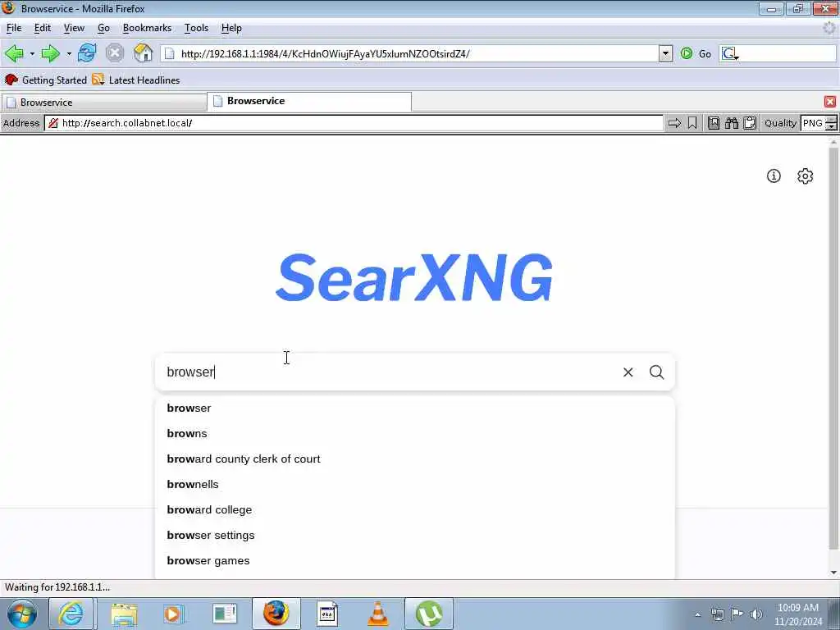Click the network tray icon
This screenshot has width=840, height=630.
tap(717, 614)
